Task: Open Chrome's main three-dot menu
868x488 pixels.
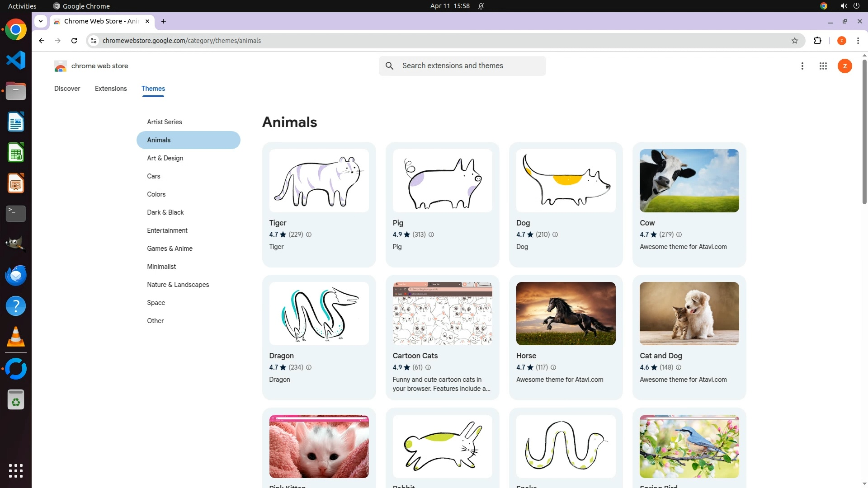Action: [858, 41]
